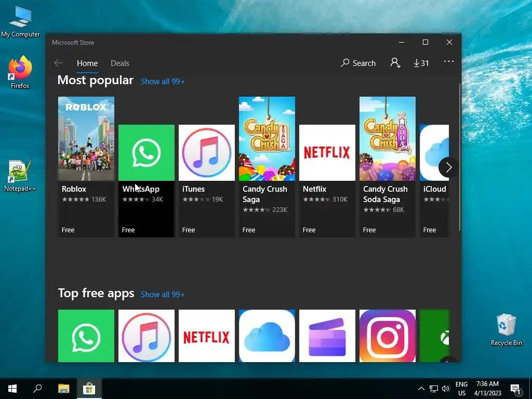Click the Store window vertical scrollbar
Screen dimensions: 532x399
point(460,157)
